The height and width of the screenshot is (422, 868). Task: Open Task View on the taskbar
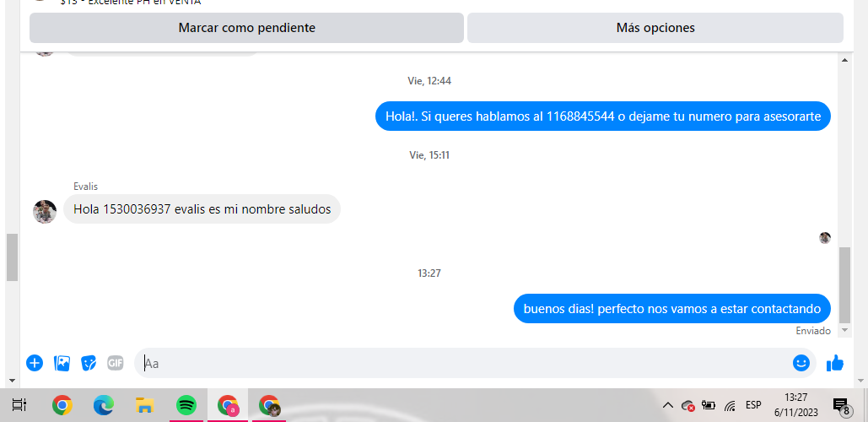(x=19, y=405)
